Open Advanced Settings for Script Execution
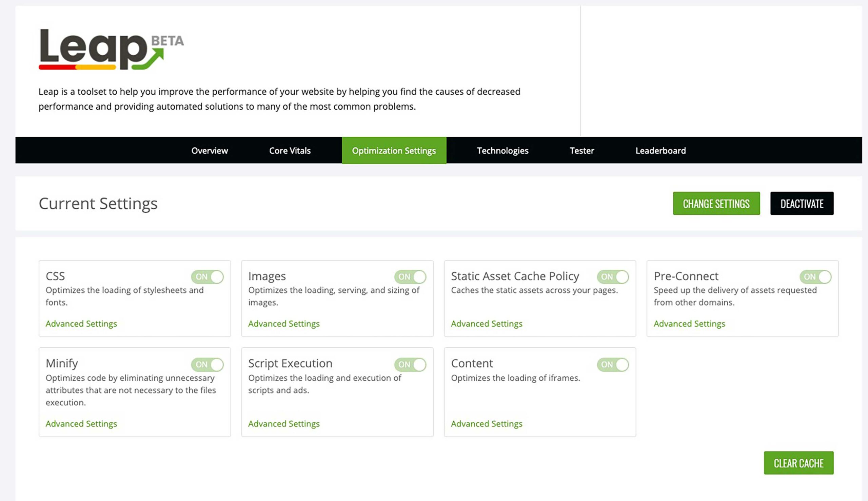The image size is (868, 501). [x=284, y=424]
